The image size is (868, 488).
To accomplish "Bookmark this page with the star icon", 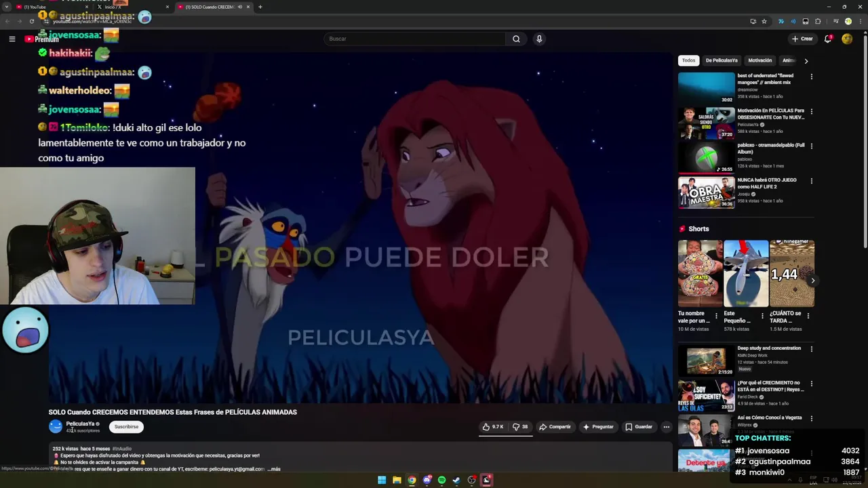I will coord(764,21).
